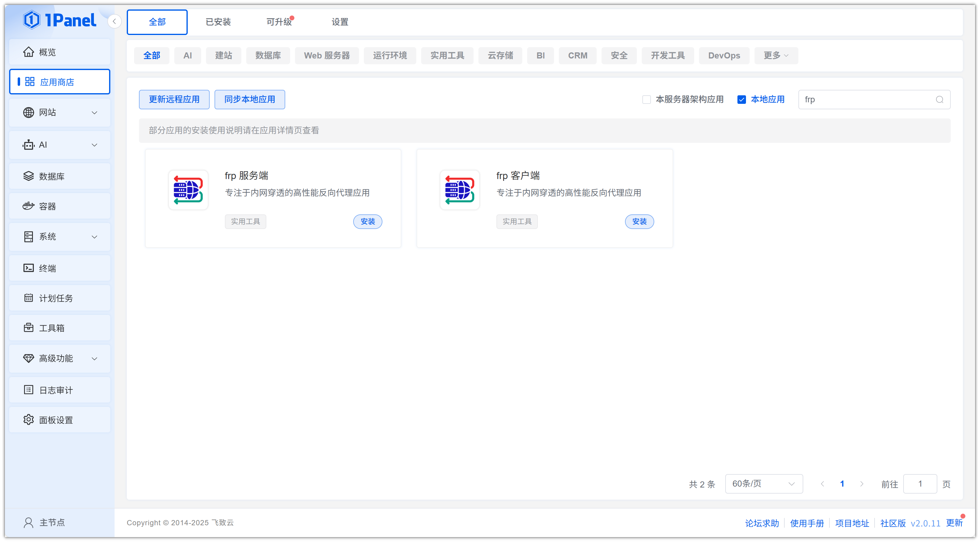This screenshot has height=542, width=980.
Task: Switch to the 已安装 tab
Action: (x=218, y=22)
